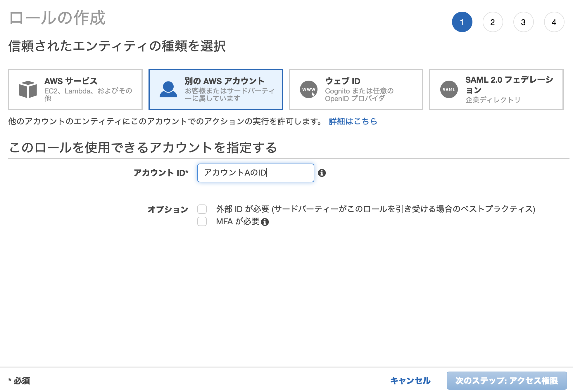Choose 別の AWS アカウント card title
573x392 pixels.
[225, 81]
